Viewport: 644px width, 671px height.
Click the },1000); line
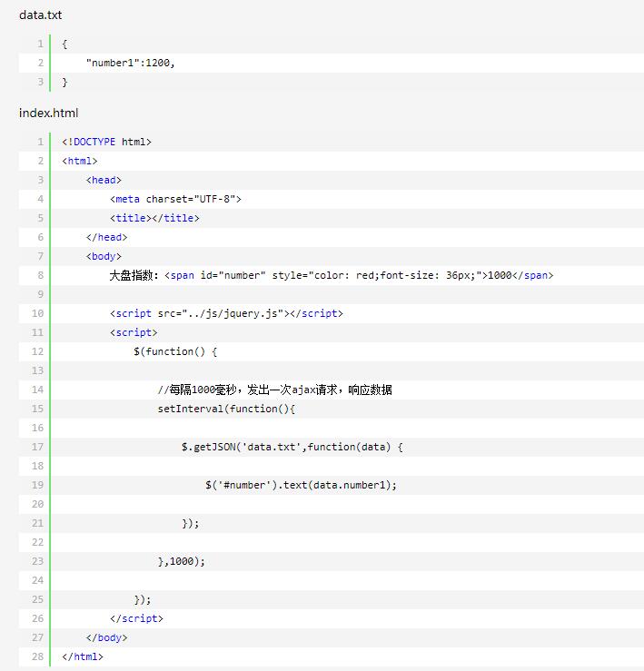tap(182, 561)
